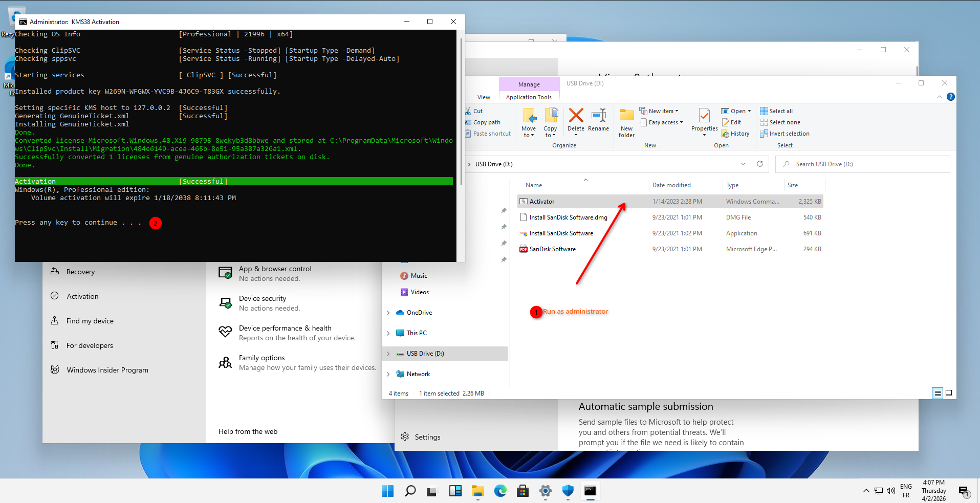Viewport: 980px width, 503px height.
Task: Open Microsoft Edge from the taskbar
Action: tap(500, 491)
